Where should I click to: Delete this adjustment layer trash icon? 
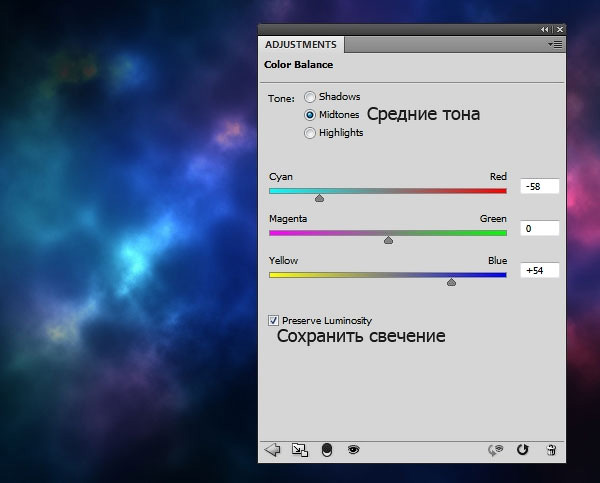click(x=551, y=450)
